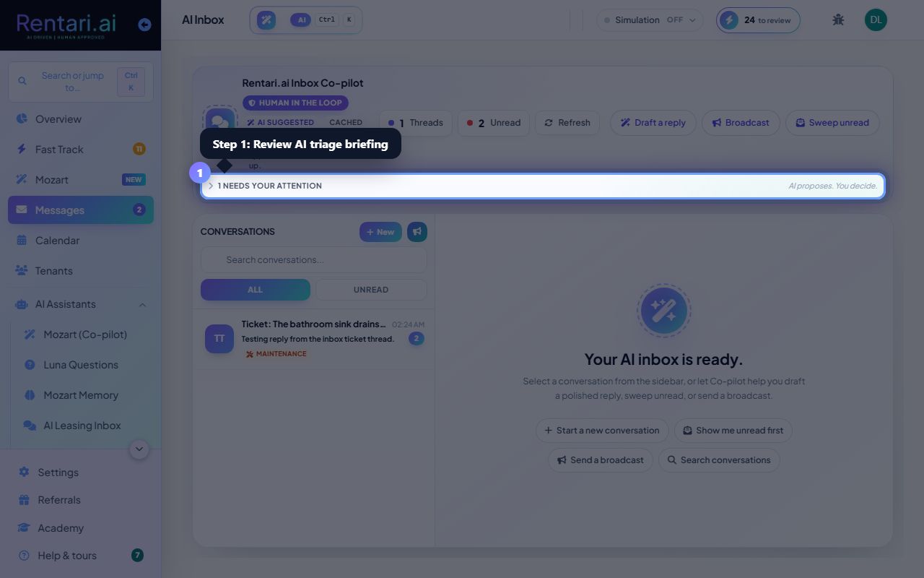Open Help & tours
Viewport: 924px width, 578px height.
coord(80,556)
